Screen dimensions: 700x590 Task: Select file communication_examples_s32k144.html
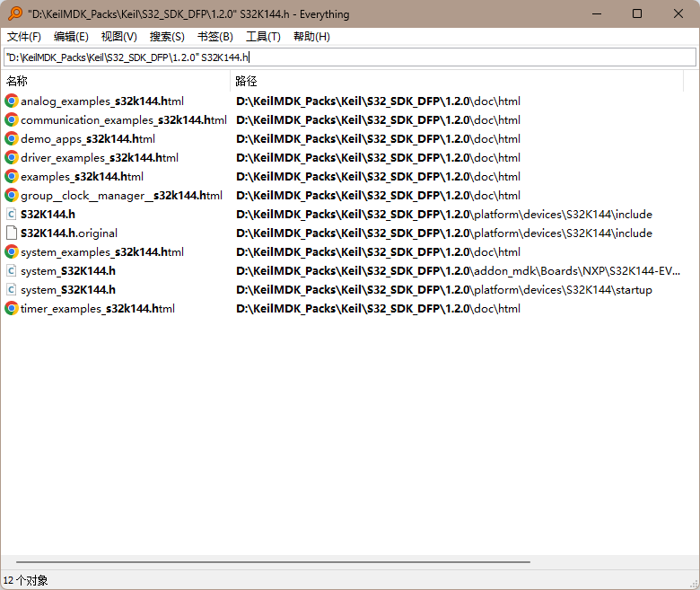click(x=124, y=120)
